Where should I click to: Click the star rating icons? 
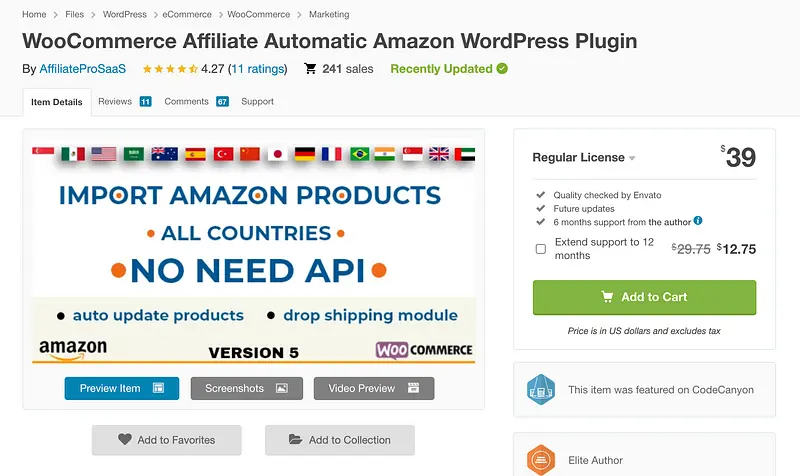point(170,69)
